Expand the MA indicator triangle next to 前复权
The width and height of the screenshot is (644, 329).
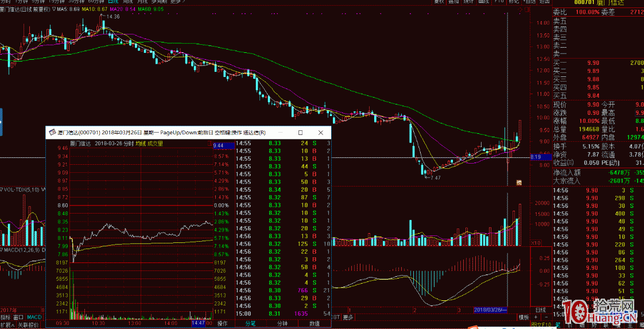point(53,9)
